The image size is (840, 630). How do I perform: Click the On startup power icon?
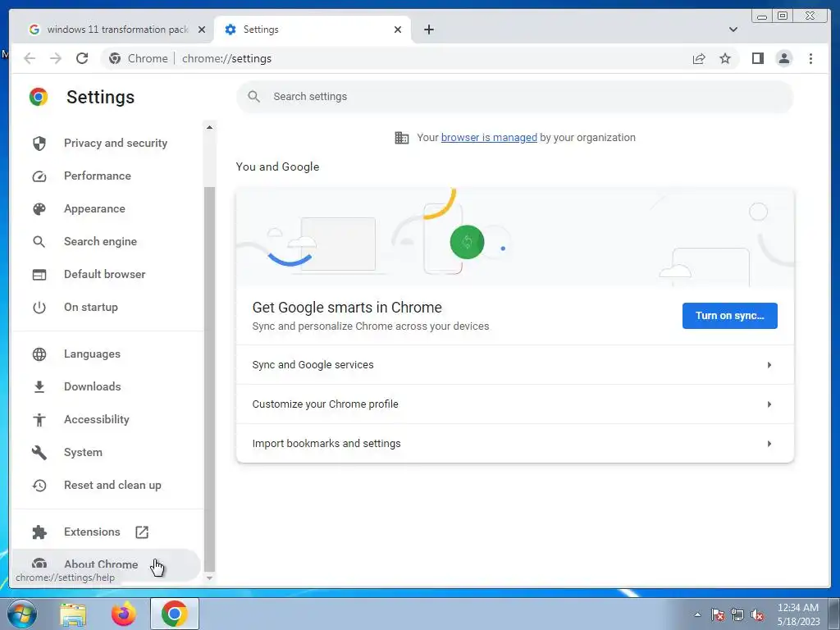coord(39,308)
